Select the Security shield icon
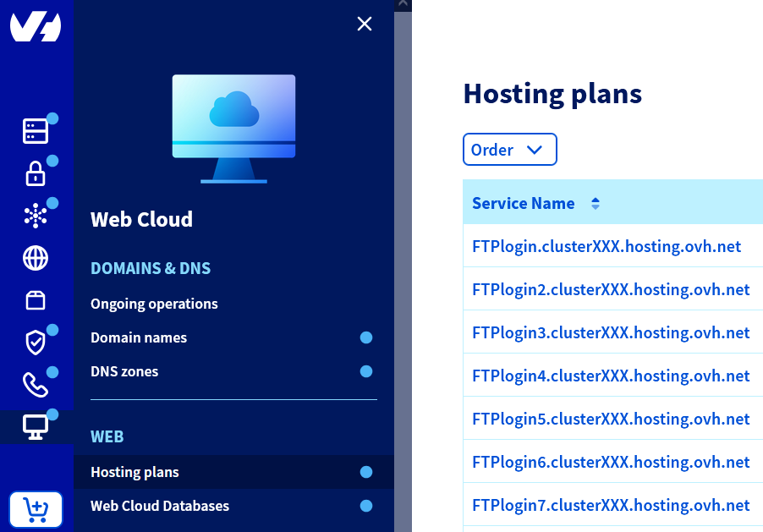This screenshot has width=763, height=532. tap(35, 343)
